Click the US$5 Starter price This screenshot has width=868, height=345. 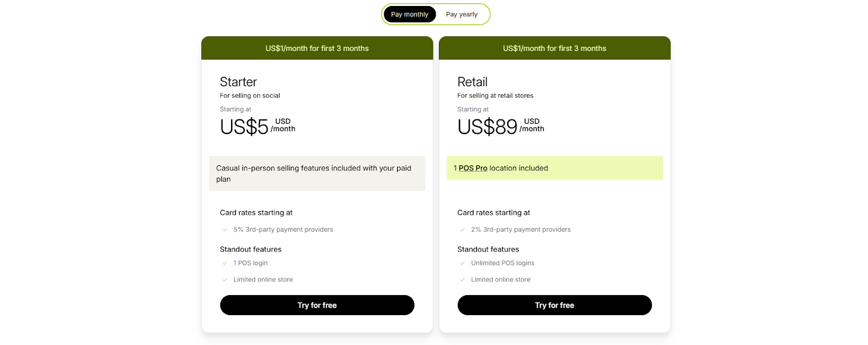coord(244,127)
